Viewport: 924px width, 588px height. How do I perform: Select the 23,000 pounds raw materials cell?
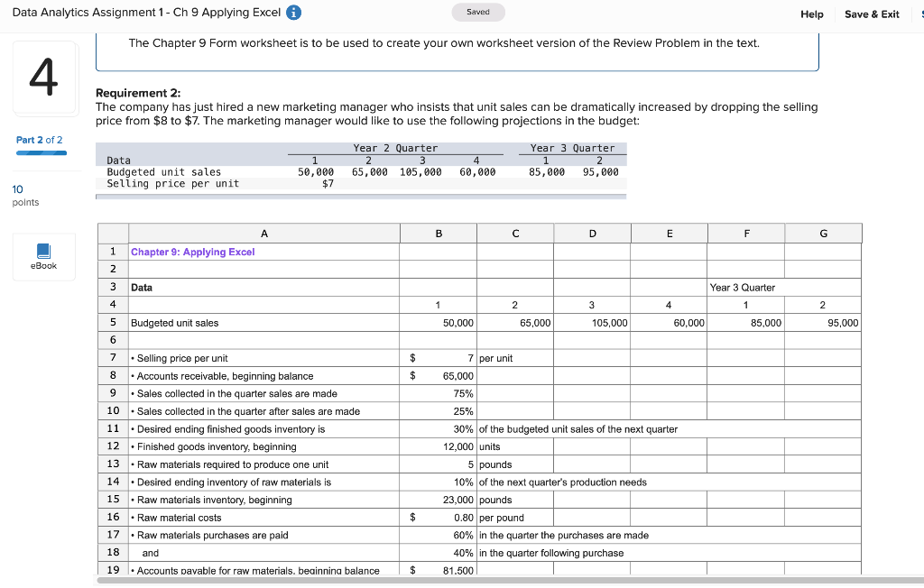[438, 500]
